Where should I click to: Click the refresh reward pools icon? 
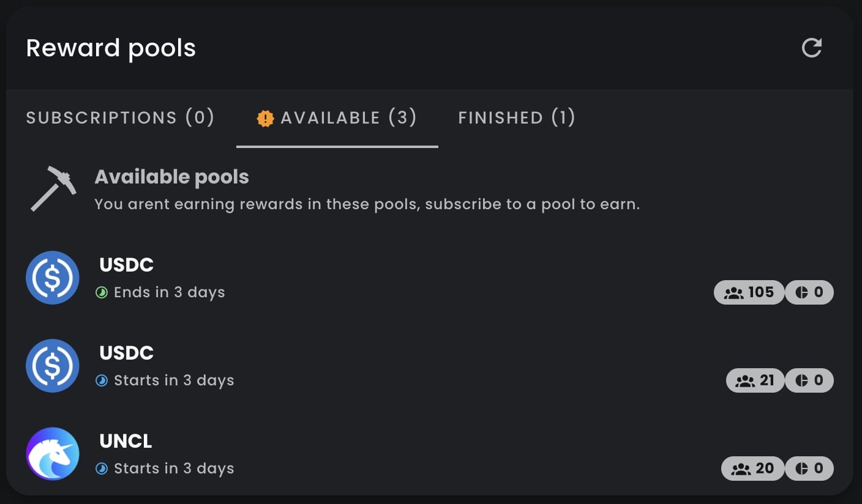coord(811,48)
